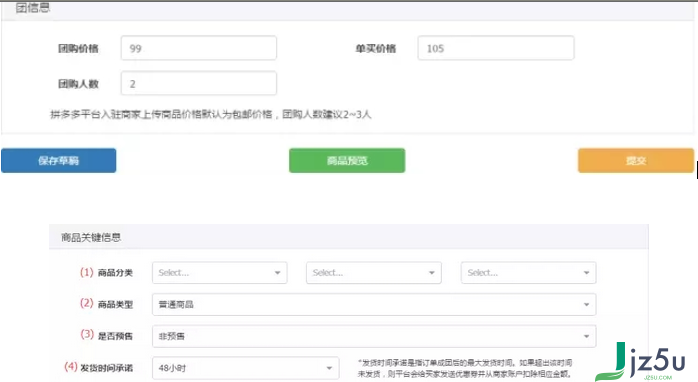Screen dimensions: 698x382
Task: Click the 是否预售 label
Action: tap(115, 336)
